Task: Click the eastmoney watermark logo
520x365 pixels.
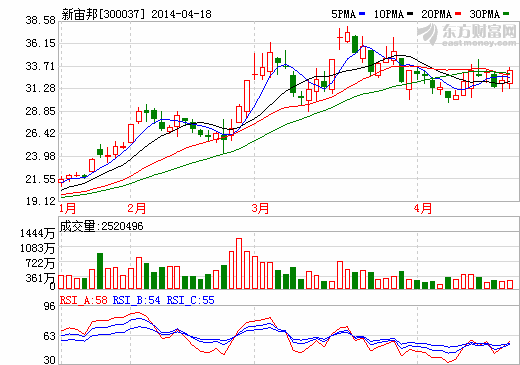Action: [x=467, y=35]
